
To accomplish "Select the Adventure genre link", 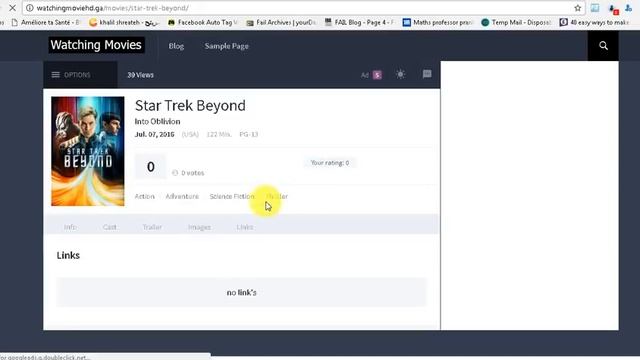I will (x=182, y=196).
